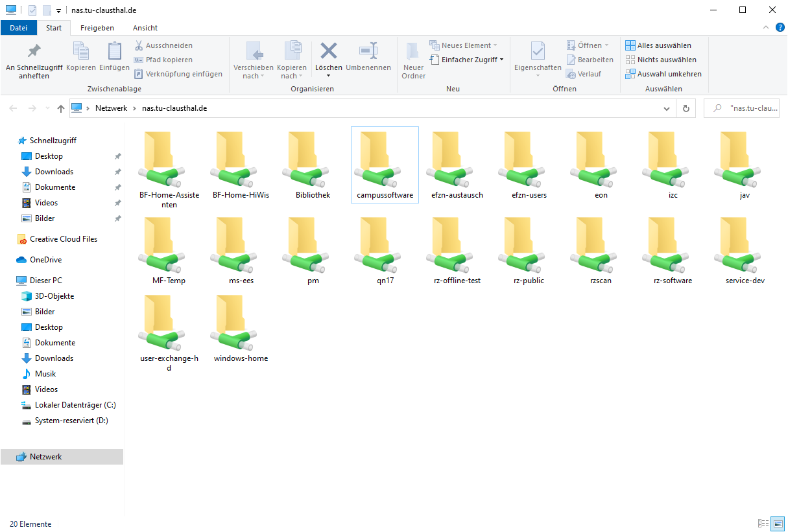Screen dimensions: 788x532
Task: Open the Datei menu
Action: [19, 28]
